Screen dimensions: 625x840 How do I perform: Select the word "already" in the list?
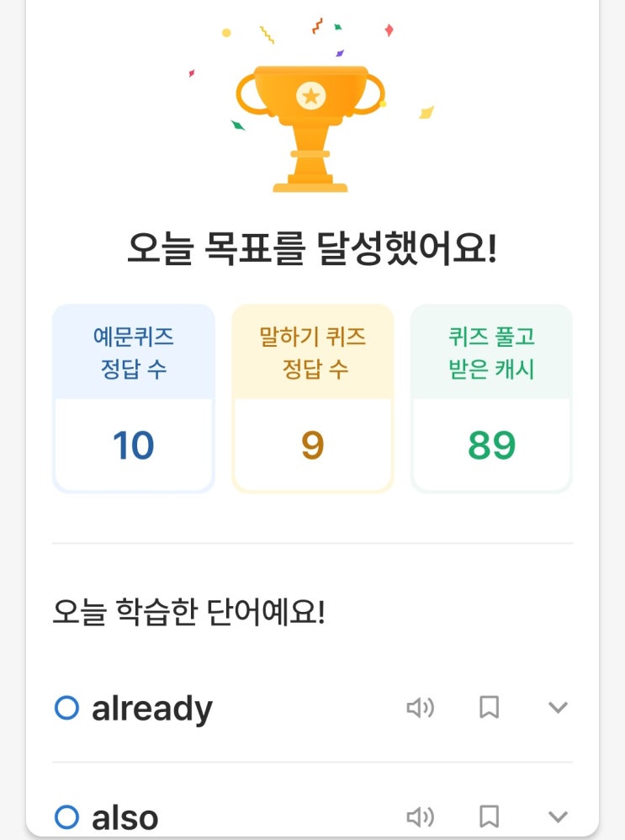152,709
